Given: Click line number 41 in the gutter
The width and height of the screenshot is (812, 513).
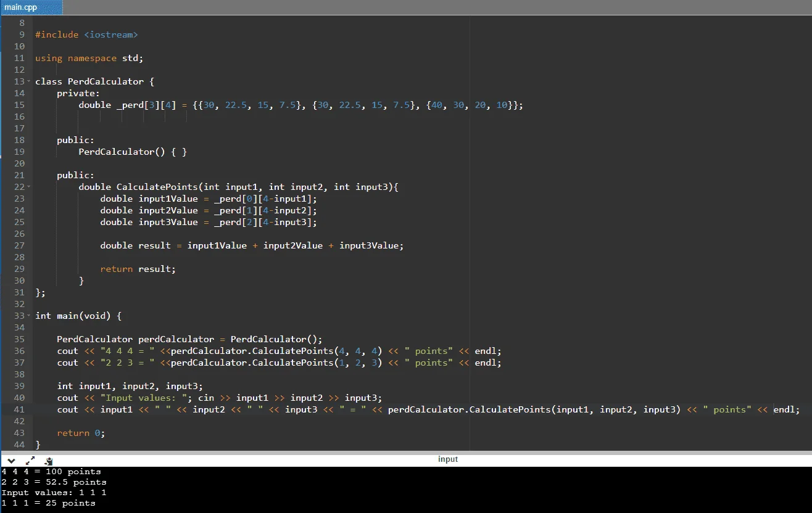Looking at the screenshot, I should (19, 410).
